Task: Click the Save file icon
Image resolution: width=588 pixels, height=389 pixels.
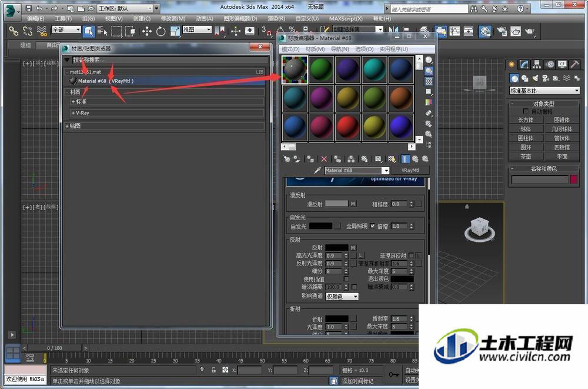Action: coord(28,8)
